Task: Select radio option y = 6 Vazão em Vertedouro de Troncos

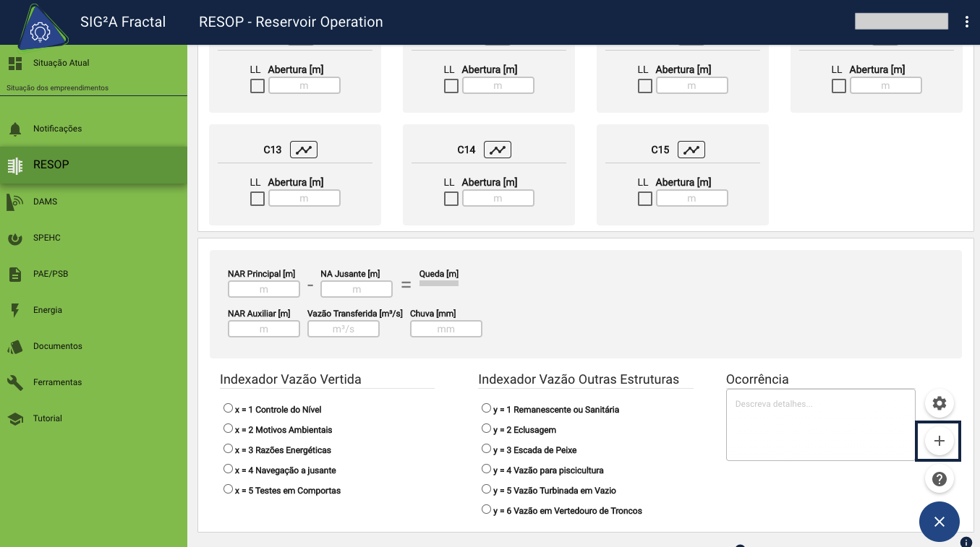Action: [486, 509]
